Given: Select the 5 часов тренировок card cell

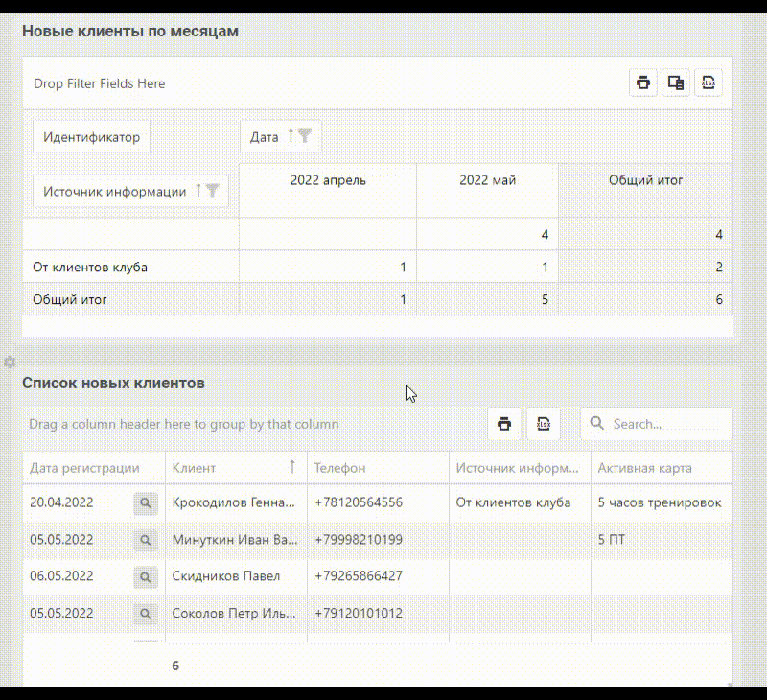Looking at the screenshot, I should click(660, 502).
